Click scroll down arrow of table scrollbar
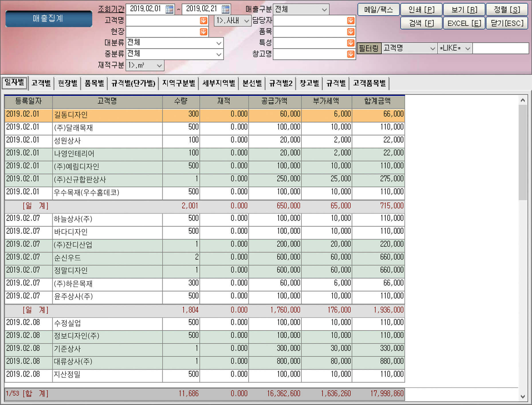532x405 pixels. pos(523,397)
